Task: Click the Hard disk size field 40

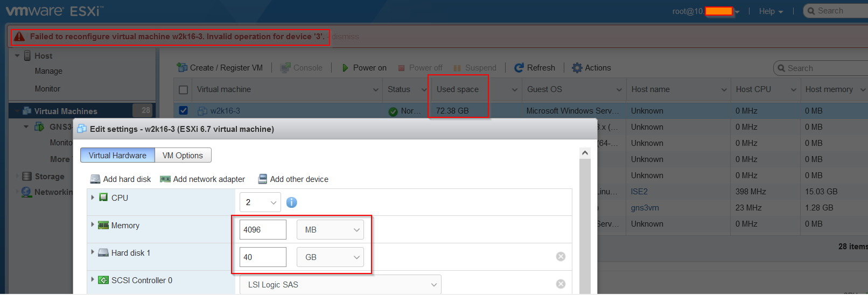Action: (x=263, y=257)
